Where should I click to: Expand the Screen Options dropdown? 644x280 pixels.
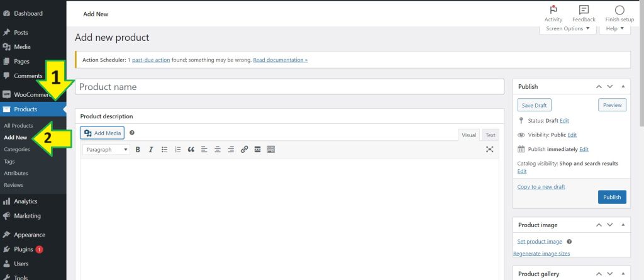(x=568, y=29)
